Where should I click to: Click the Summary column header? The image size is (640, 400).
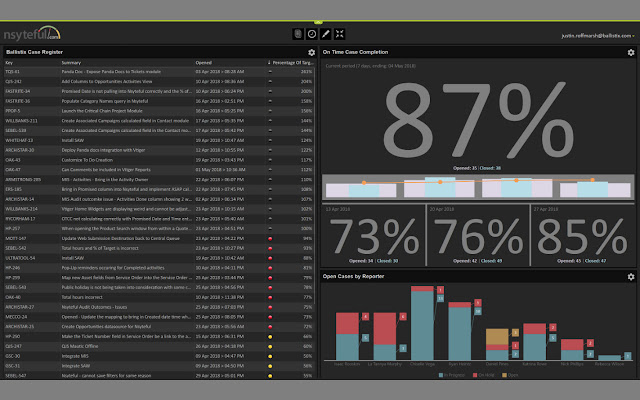pyautogui.click(x=71, y=62)
